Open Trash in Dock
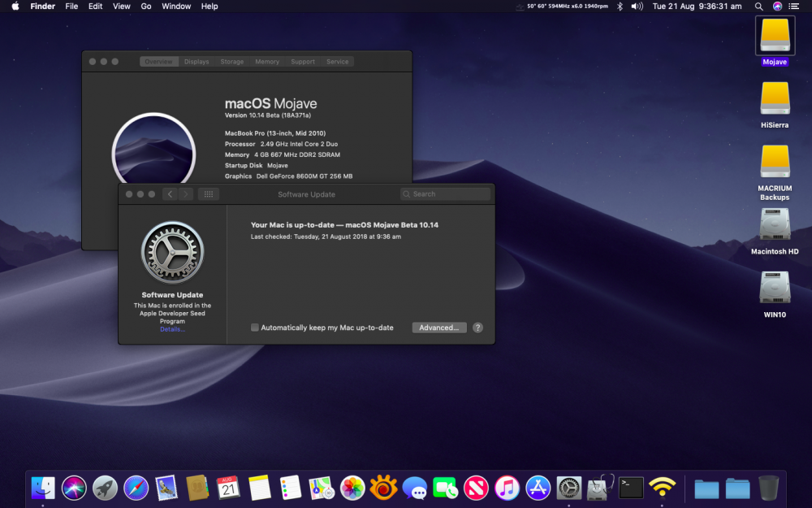This screenshot has width=812, height=508. (x=768, y=488)
